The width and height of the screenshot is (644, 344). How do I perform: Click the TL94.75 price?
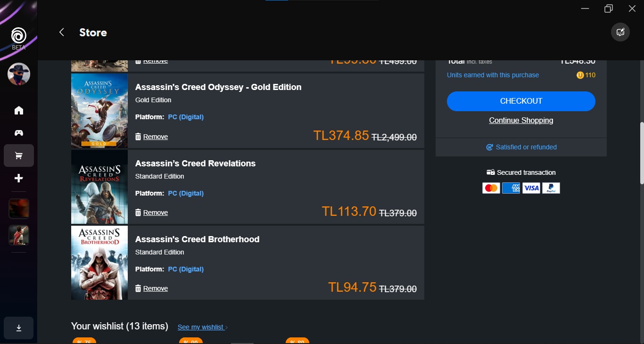[x=352, y=287]
